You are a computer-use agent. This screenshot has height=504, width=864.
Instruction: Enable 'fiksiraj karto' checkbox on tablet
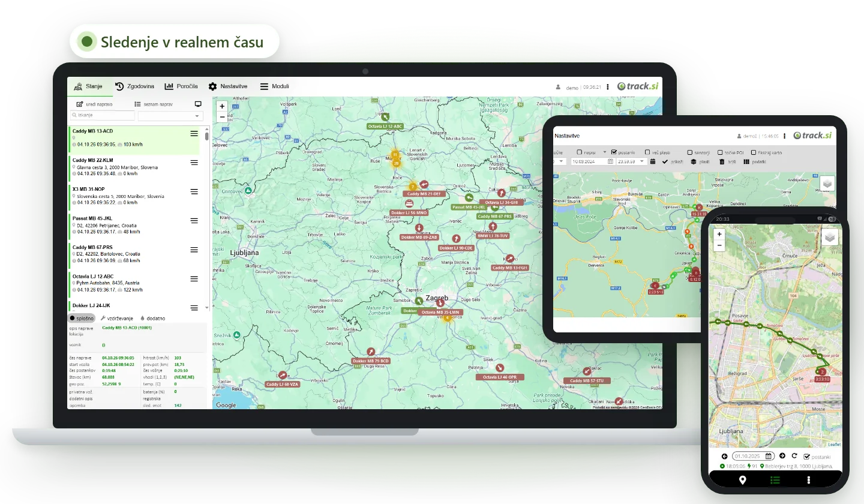pyautogui.click(x=752, y=152)
